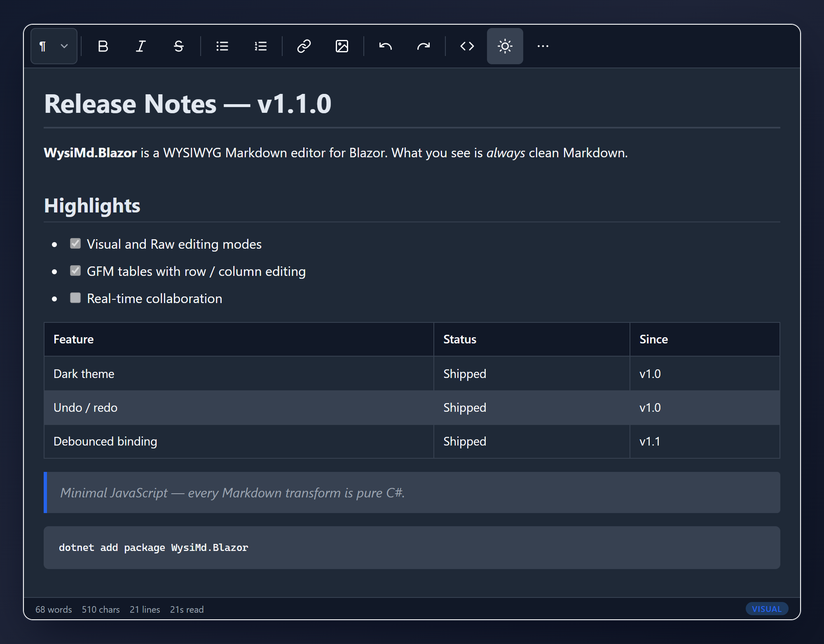Open the paragraph style dropdown
Viewport: 824px width, 644px height.
(x=54, y=46)
